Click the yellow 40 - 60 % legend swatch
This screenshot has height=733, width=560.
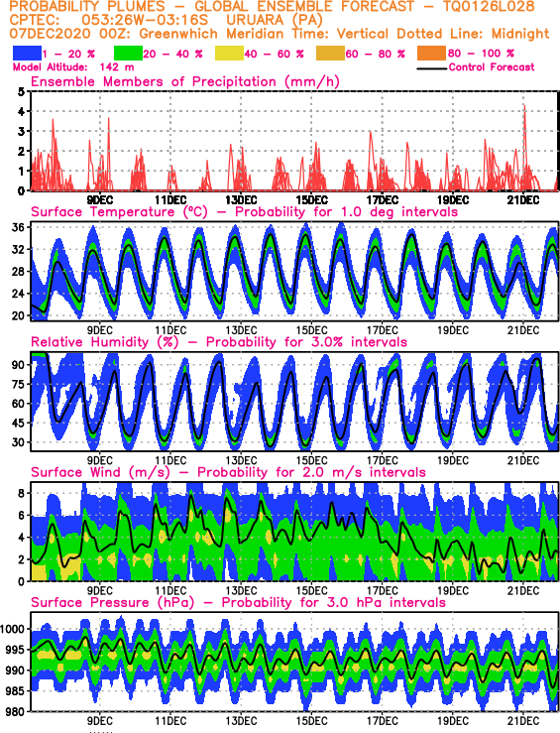229,54
